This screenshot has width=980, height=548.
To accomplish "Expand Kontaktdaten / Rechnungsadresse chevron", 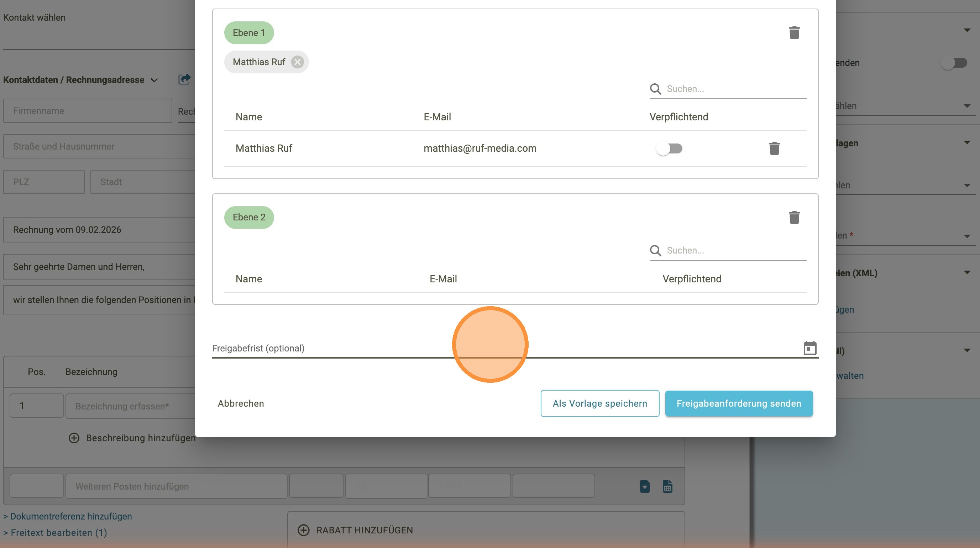I will click(x=154, y=80).
